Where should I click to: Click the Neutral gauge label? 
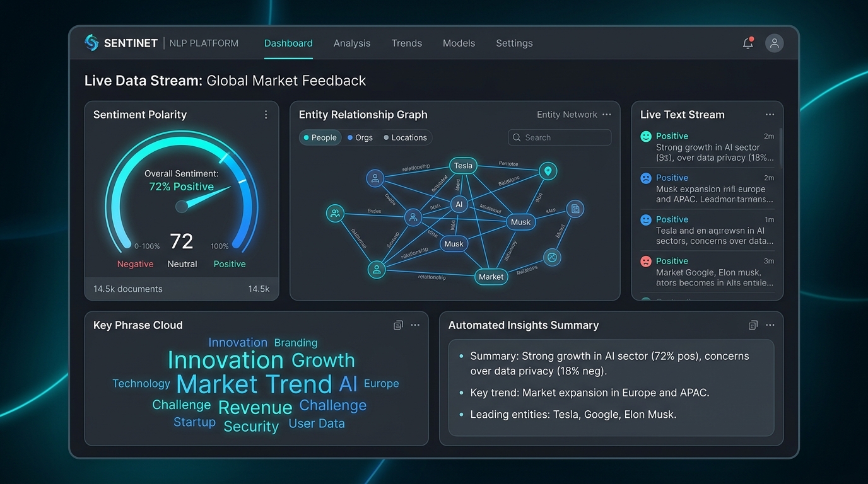coord(182,264)
